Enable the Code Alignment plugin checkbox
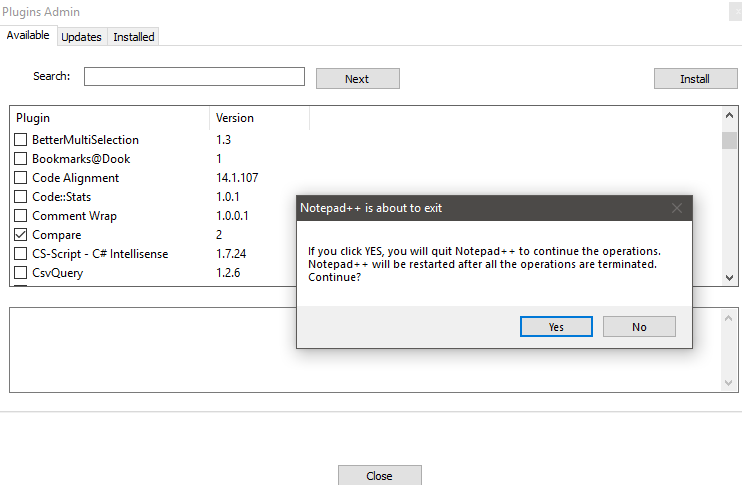 [x=20, y=177]
